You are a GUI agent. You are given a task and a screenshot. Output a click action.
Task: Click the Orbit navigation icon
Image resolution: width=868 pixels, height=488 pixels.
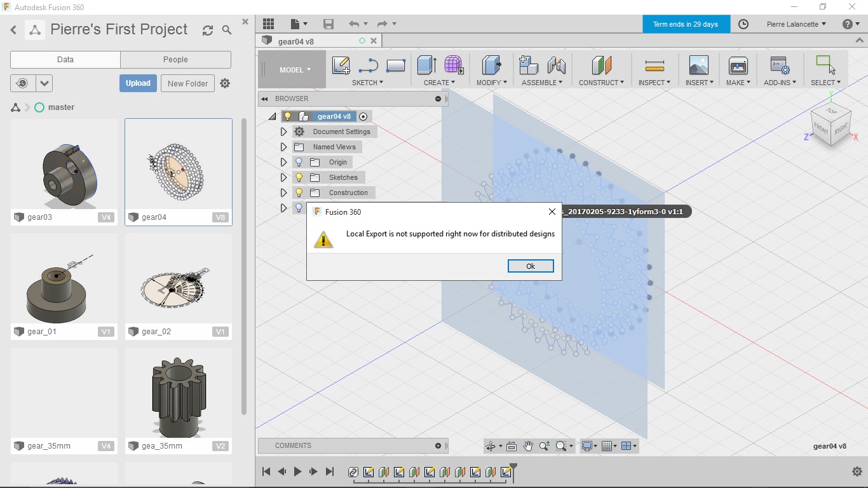coord(491,446)
